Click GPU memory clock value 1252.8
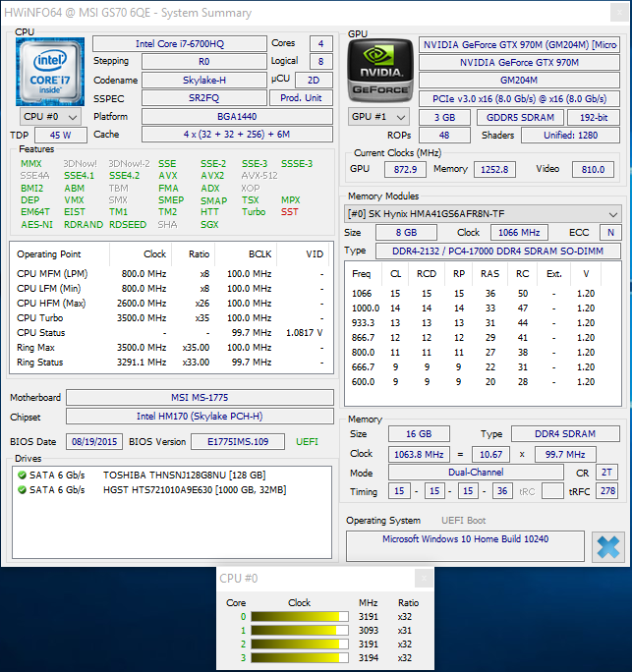The width and height of the screenshot is (632, 672). (494, 169)
